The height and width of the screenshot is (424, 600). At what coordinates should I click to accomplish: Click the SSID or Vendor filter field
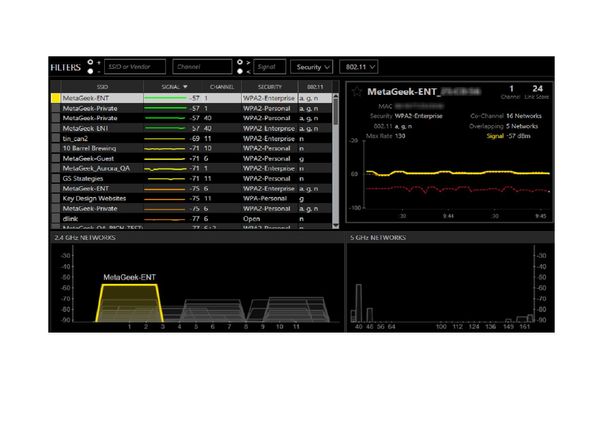click(x=134, y=67)
